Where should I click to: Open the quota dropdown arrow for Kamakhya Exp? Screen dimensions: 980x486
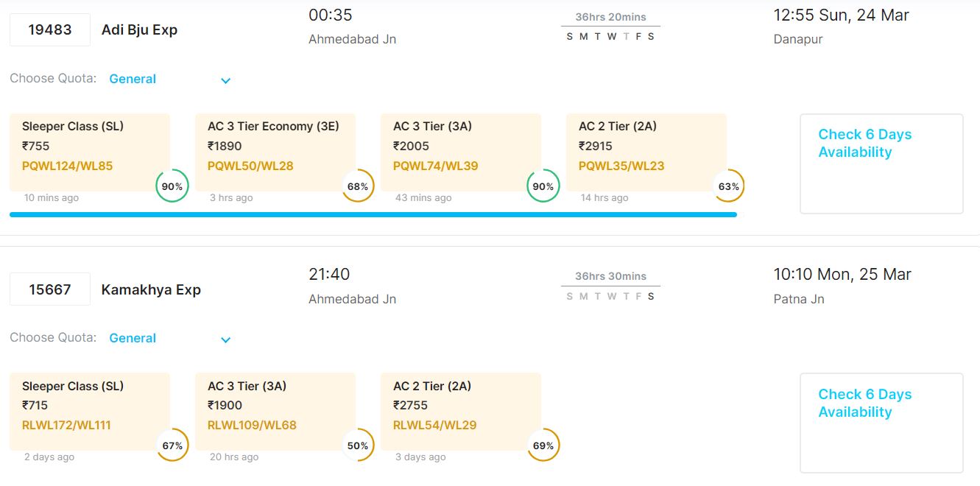pos(226,339)
